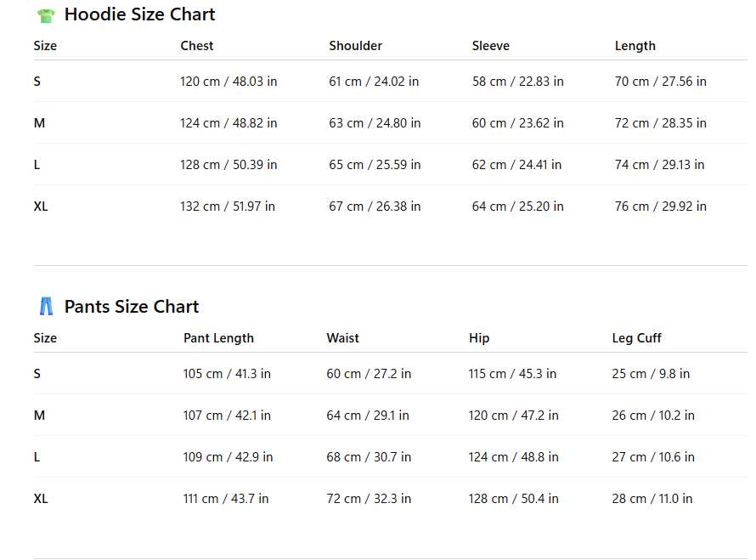Select the 63 cm / 24.80 in shoulder cell
The height and width of the screenshot is (560, 756).
click(375, 123)
